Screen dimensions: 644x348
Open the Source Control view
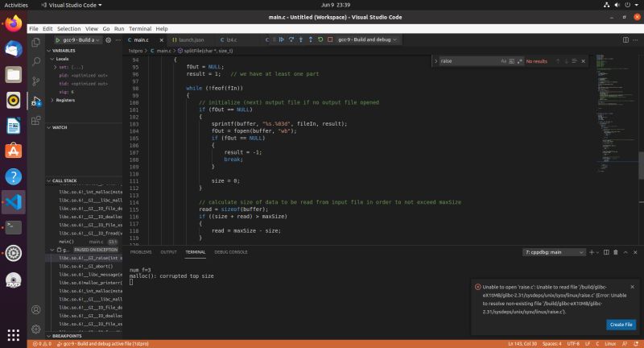pyautogui.click(x=36, y=81)
